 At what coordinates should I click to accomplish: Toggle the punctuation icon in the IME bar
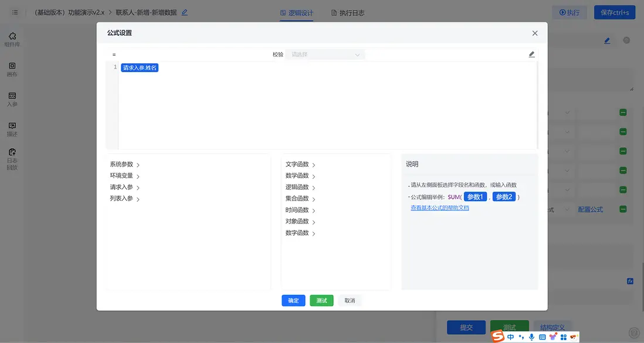pos(521,337)
